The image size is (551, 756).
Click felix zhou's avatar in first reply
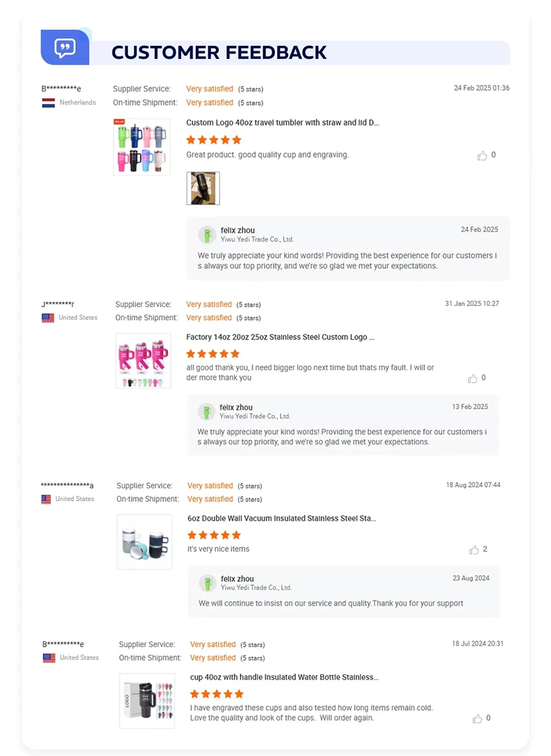(x=207, y=234)
